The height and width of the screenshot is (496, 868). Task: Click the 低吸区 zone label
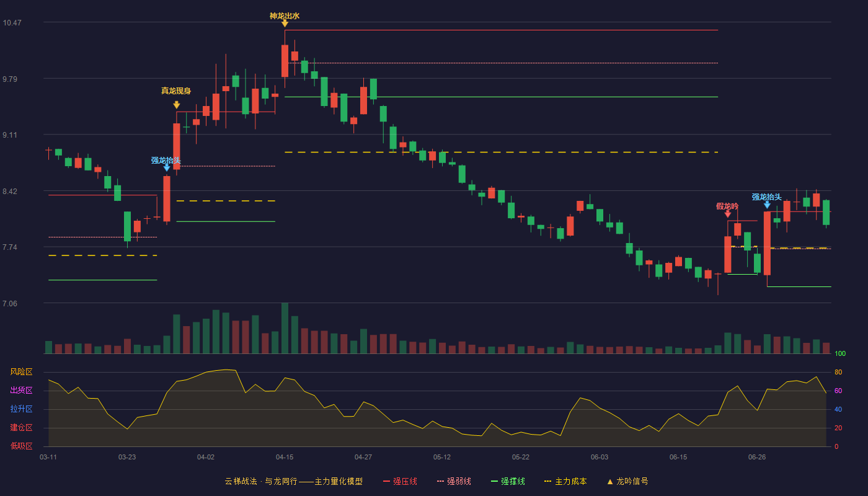point(21,446)
